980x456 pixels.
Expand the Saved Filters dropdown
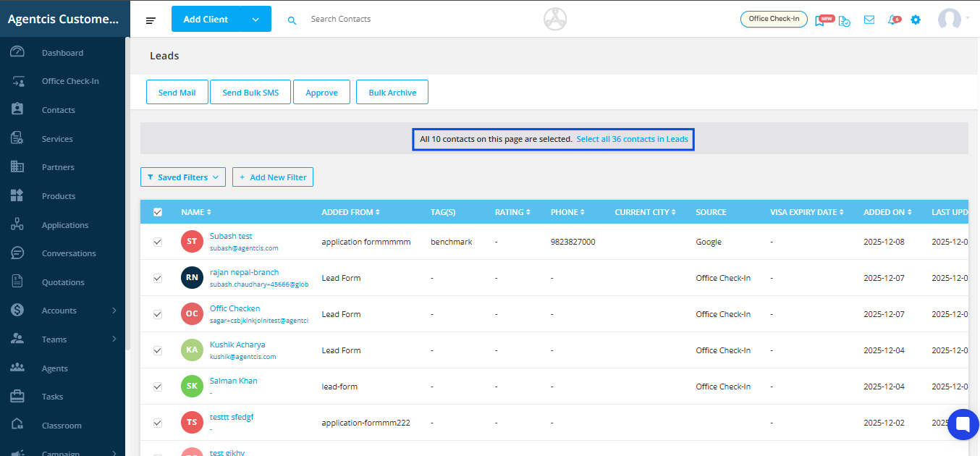pyautogui.click(x=183, y=177)
